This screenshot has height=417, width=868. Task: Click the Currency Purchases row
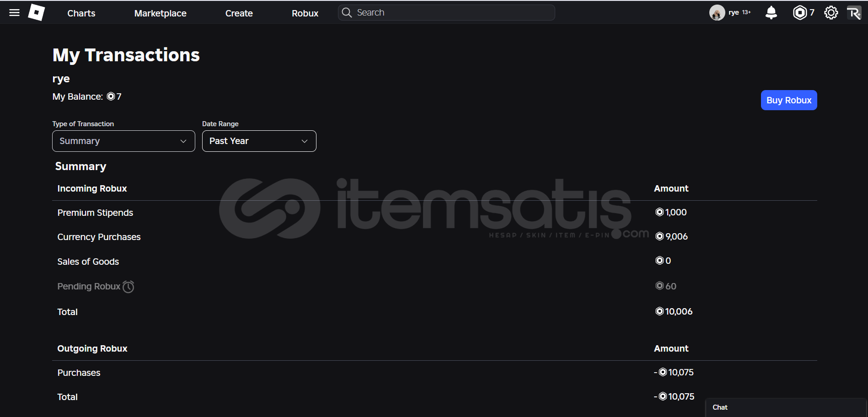434,237
